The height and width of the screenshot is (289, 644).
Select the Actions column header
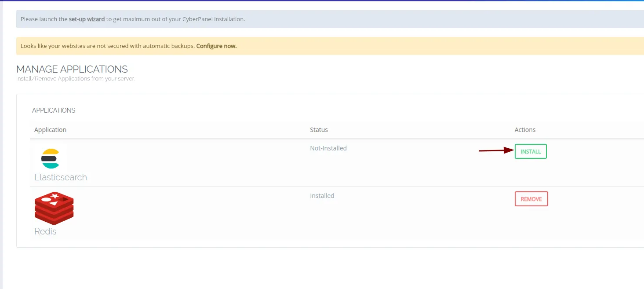[525, 129]
